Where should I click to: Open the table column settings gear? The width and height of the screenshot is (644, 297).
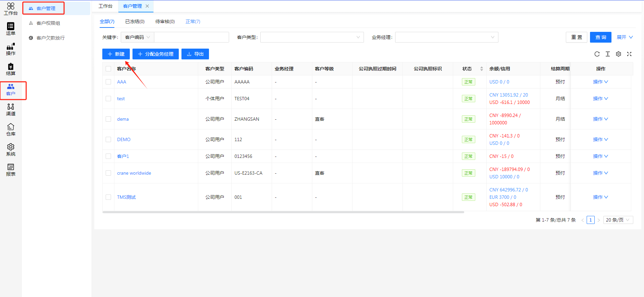click(x=618, y=54)
